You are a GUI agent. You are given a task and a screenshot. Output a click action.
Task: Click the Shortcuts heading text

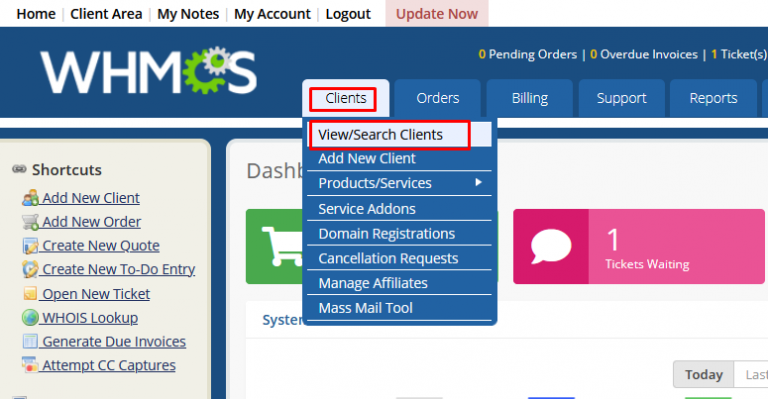(67, 170)
